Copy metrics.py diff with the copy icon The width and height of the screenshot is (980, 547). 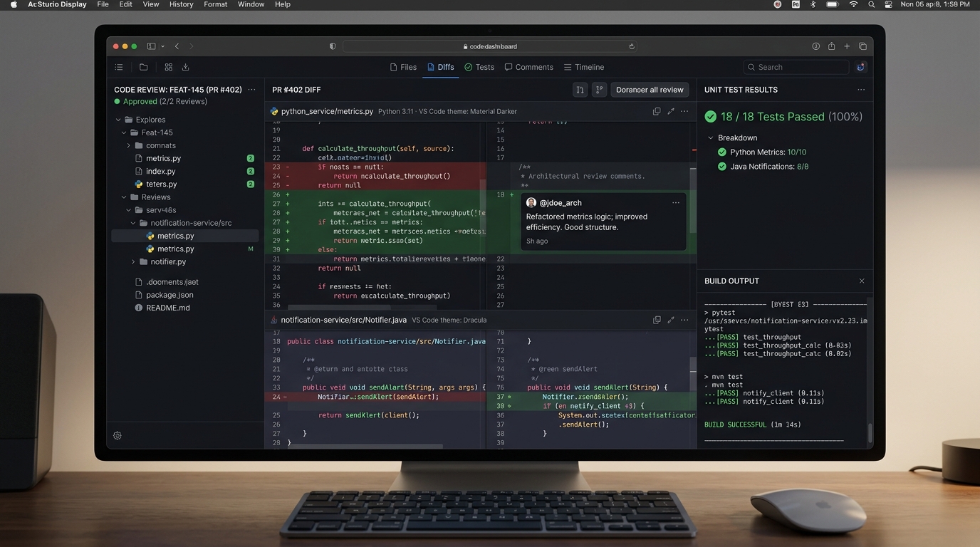[x=657, y=111]
